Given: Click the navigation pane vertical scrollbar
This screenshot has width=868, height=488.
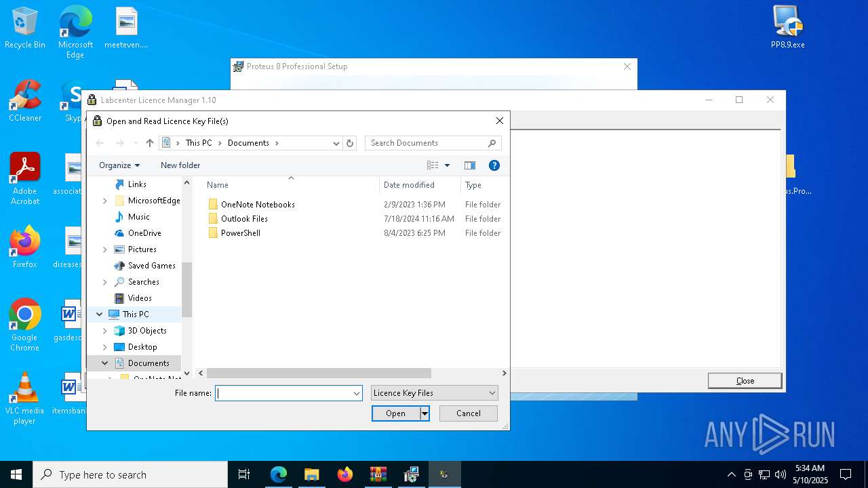Looking at the screenshot, I should tap(186, 289).
